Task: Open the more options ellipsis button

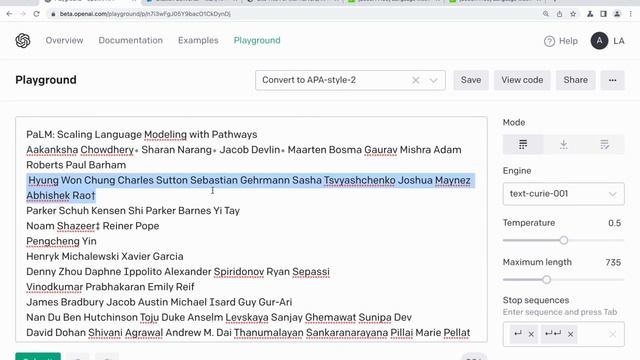Action: tap(612, 80)
